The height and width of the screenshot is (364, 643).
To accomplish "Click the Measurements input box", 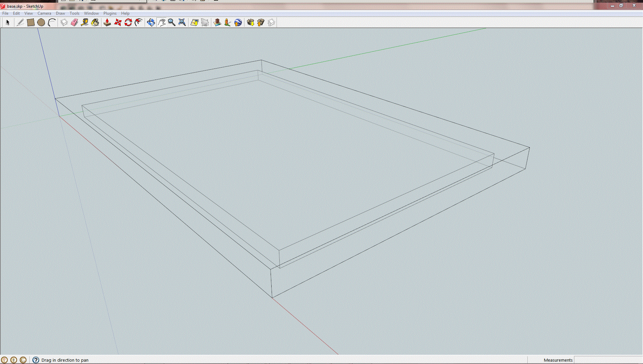I will pos(608,360).
